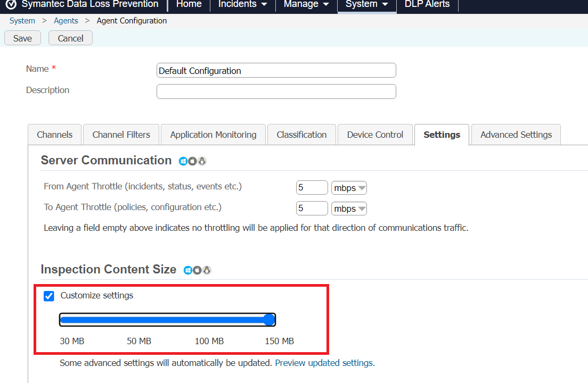Image resolution: width=588 pixels, height=383 pixels.
Task: Expand the Incidents menu
Action: [x=243, y=4]
